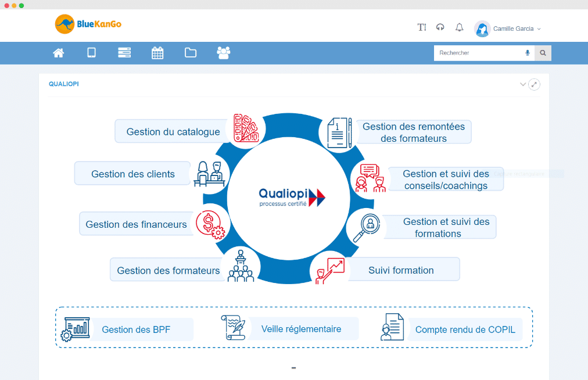
Task: Click the document with pen icon
Action: point(340,133)
